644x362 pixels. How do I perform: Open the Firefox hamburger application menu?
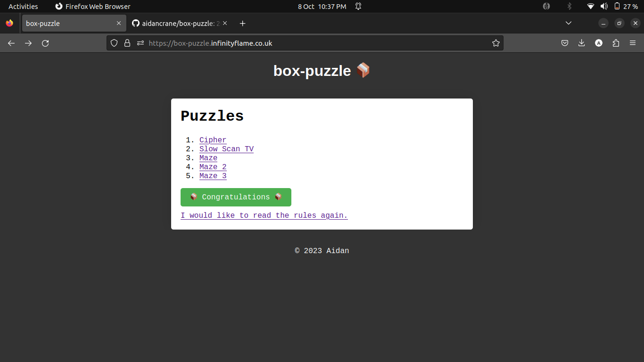point(633,43)
